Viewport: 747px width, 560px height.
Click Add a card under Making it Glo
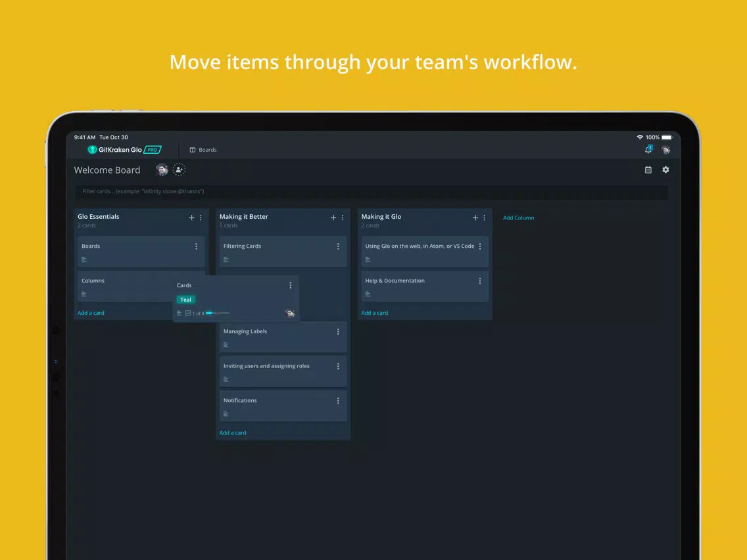click(375, 313)
